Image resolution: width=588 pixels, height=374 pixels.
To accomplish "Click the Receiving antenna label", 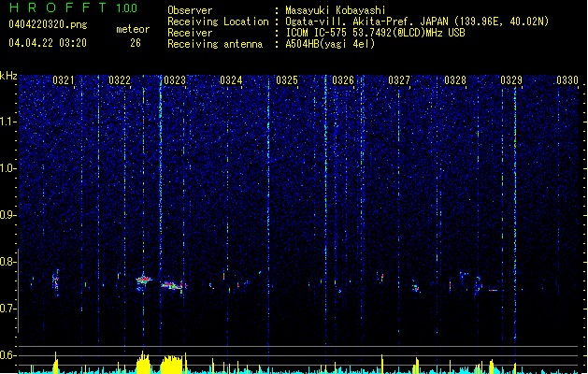I will point(215,44).
